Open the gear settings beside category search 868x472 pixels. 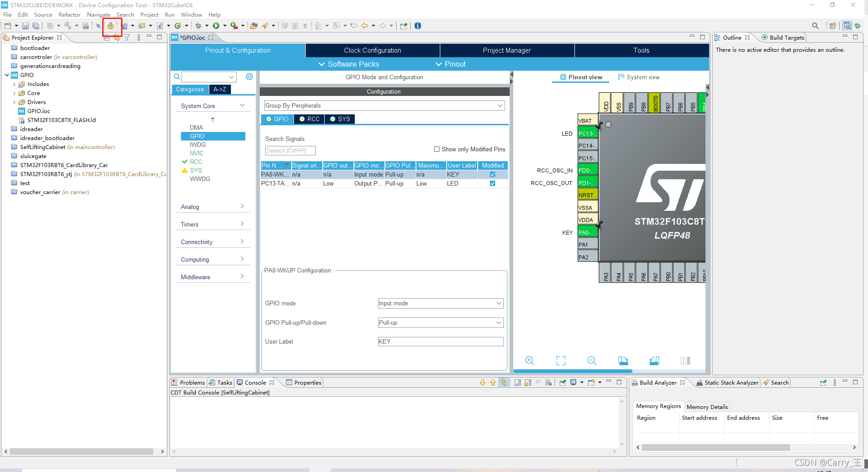click(x=249, y=77)
